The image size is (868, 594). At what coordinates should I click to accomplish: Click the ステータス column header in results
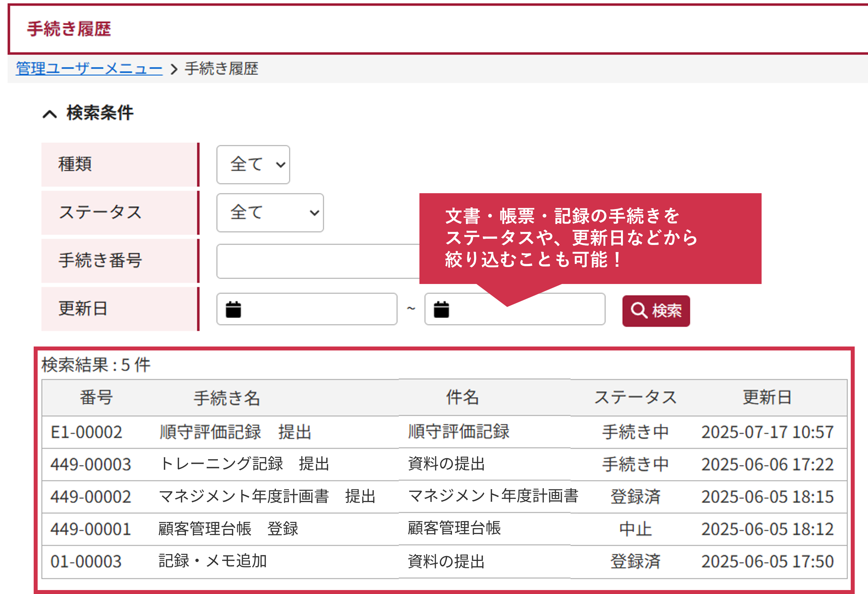point(635,397)
